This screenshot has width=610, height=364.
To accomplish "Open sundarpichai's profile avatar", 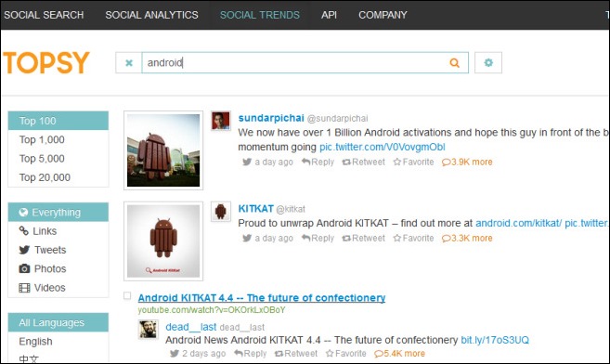I will point(221,120).
